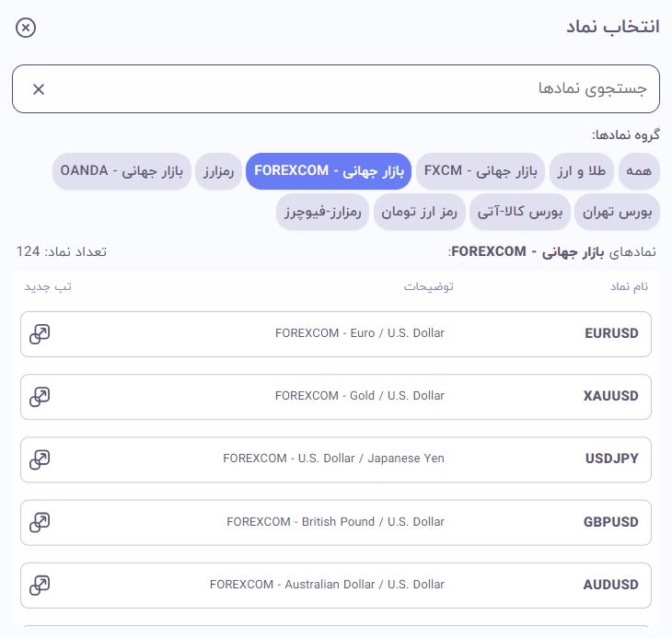
Task: Click 'FOREXCOM - Euro / U.S. Dollar' description
Action: click(360, 333)
